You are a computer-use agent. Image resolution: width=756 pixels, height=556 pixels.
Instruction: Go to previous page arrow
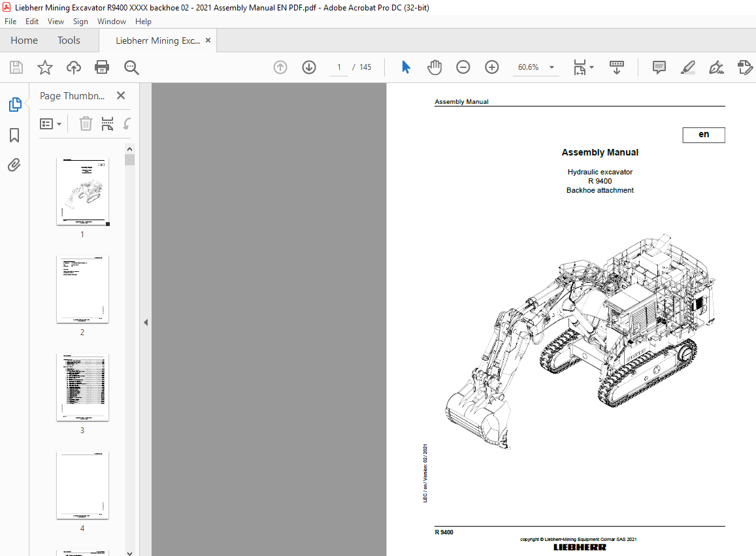[x=280, y=67]
